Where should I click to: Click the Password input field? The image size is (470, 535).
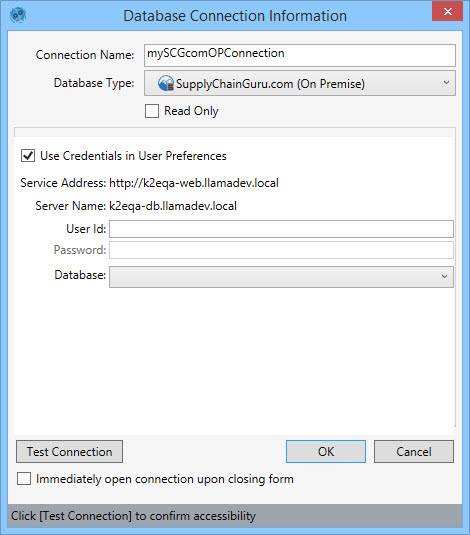pos(281,250)
